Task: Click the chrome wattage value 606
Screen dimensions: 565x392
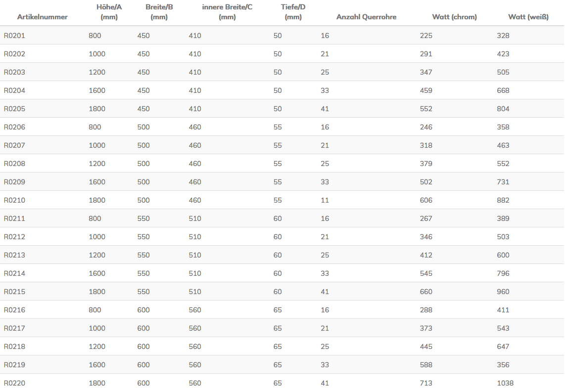Action: coord(426,200)
